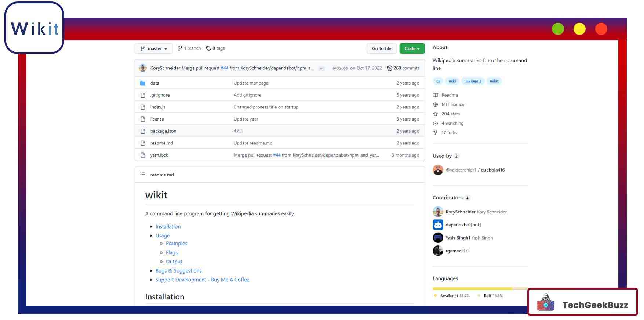Click the yellow JavaScript language bar
The image size is (644, 320).
pyautogui.click(x=472, y=289)
